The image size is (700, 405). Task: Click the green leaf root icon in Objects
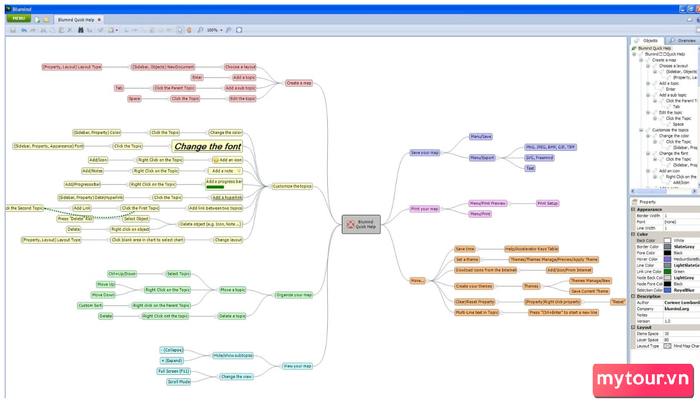tap(634, 48)
